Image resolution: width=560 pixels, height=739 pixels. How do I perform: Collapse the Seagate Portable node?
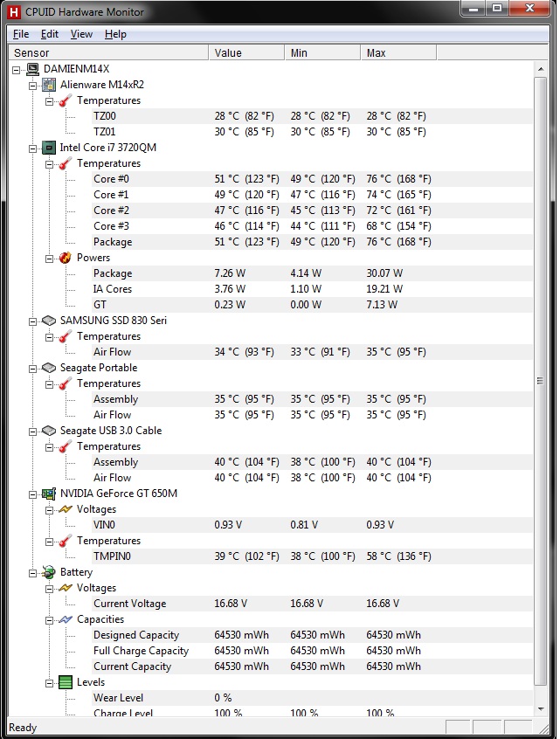pos(32,369)
